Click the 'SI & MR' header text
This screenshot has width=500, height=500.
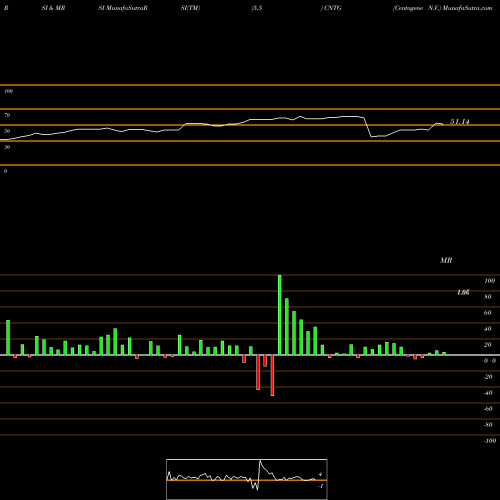click(x=53, y=8)
